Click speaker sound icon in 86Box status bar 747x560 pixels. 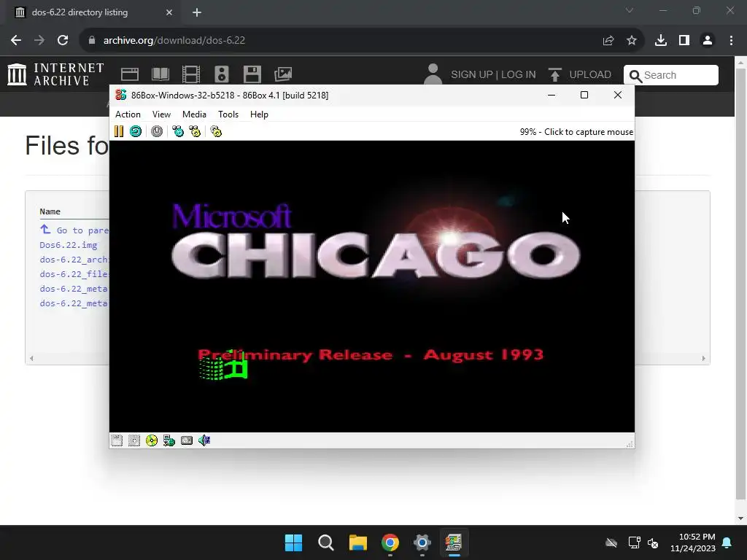pyautogui.click(x=204, y=440)
